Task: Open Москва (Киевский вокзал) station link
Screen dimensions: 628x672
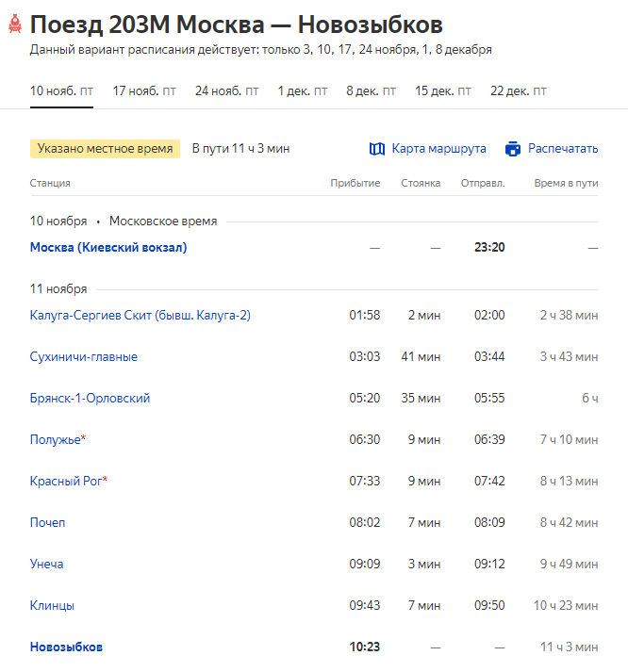Action: (108, 247)
